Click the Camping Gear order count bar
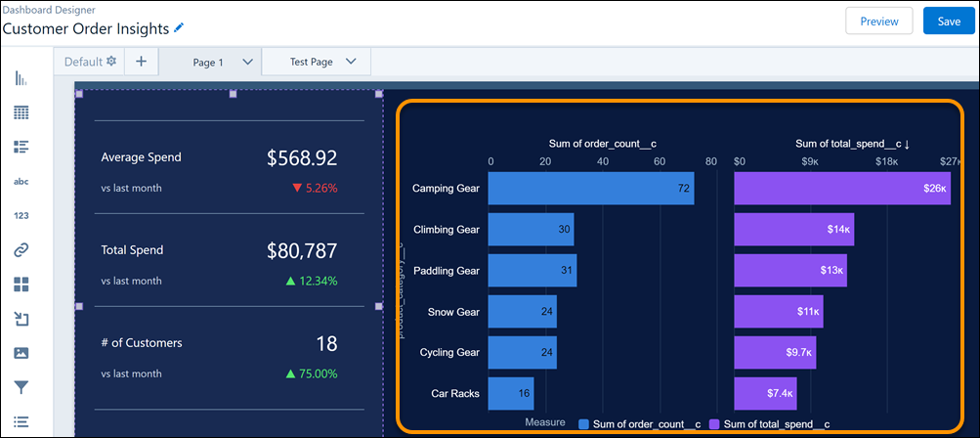The image size is (980, 438). tap(590, 189)
